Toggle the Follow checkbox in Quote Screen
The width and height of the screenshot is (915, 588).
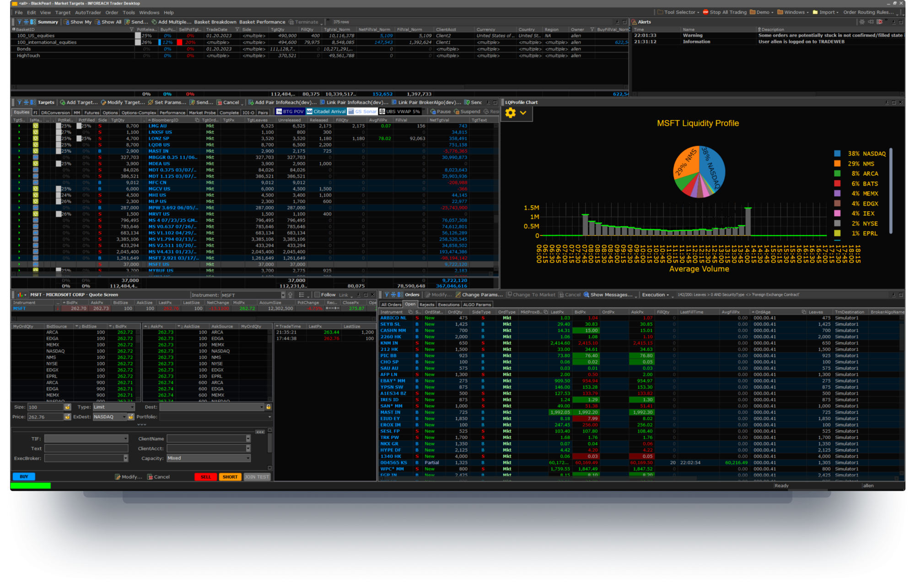tap(317, 295)
